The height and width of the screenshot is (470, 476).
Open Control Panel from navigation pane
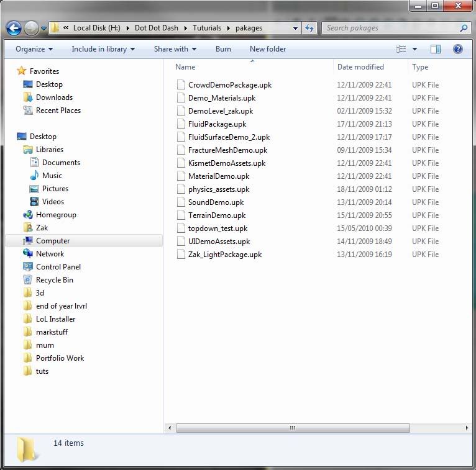52,267
